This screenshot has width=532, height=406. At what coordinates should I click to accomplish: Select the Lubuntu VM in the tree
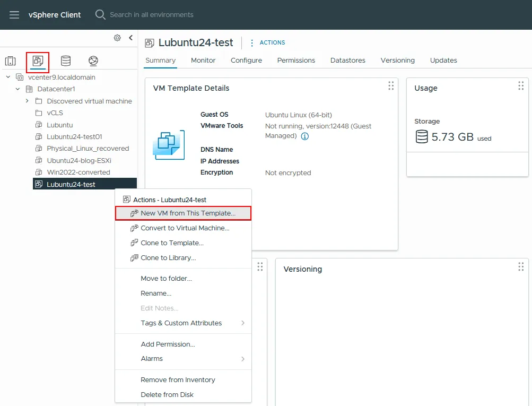60,125
